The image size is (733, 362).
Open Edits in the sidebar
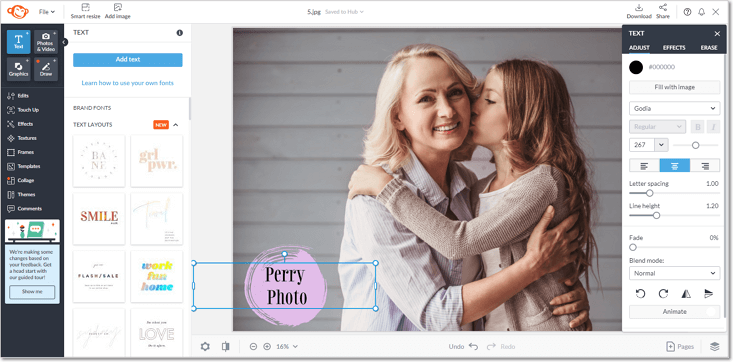[x=18, y=95]
